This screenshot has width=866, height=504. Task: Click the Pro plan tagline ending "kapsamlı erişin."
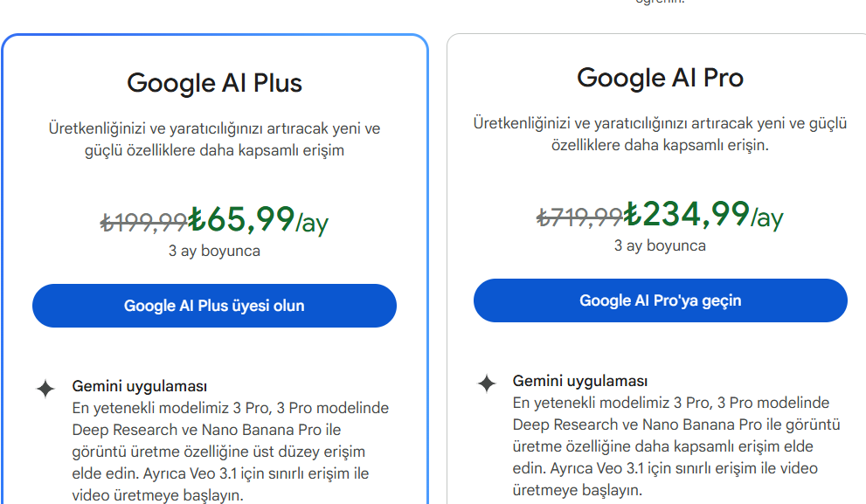click(660, 134)
